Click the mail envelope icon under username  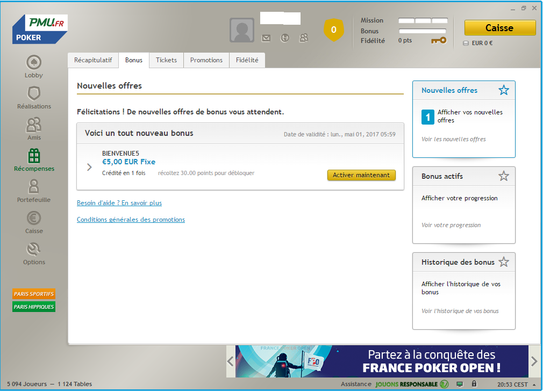[266, 38]
